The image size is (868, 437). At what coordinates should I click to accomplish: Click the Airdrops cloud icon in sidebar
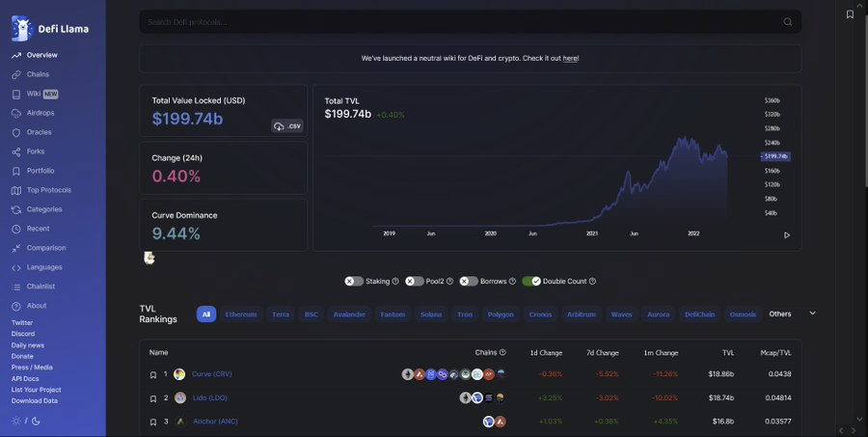pyautogui.click(x=16, y=113)
